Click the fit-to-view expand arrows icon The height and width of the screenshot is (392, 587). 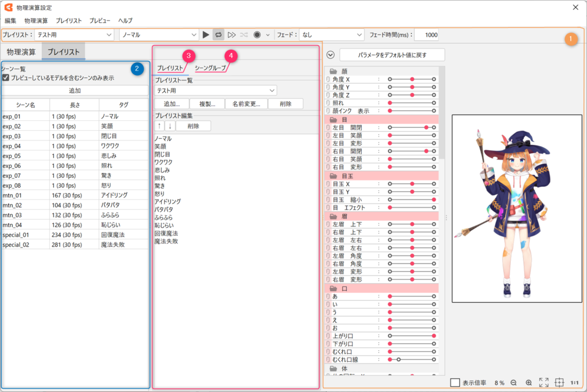pyautogui.click(x=544, y=382)
